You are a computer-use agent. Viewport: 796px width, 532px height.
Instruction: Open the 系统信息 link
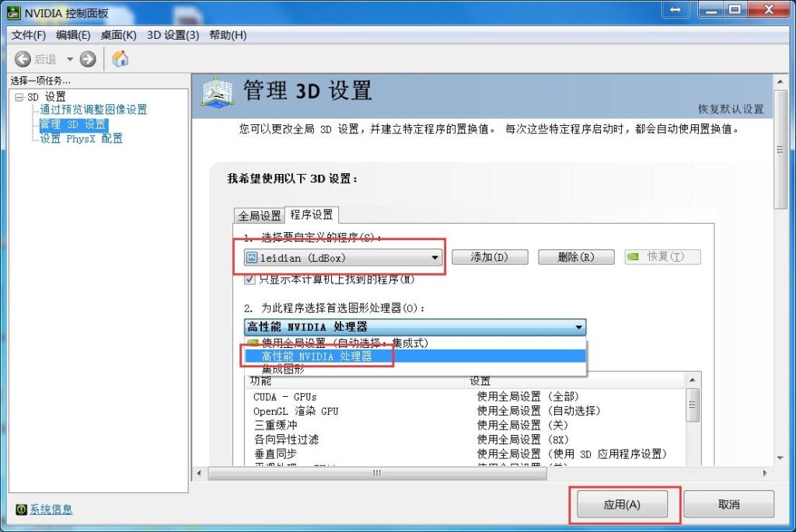(51, 509)
